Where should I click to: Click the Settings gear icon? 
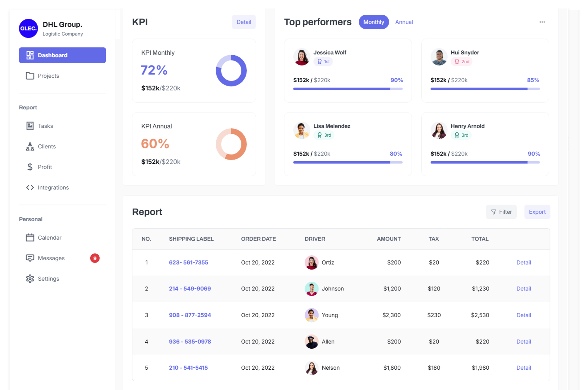(x=30, y=279)
